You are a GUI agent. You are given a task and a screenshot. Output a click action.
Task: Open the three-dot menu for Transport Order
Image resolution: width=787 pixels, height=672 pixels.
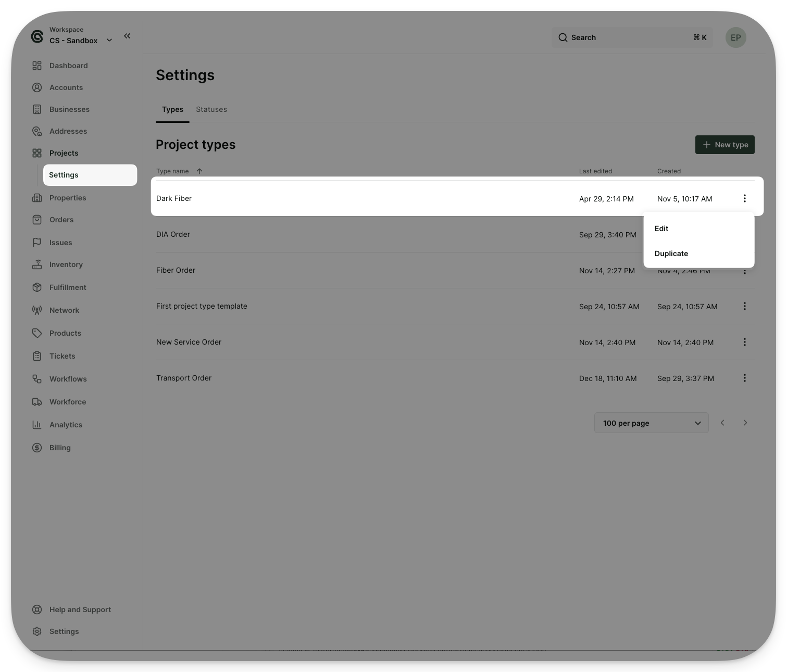(x=745, y=378)
